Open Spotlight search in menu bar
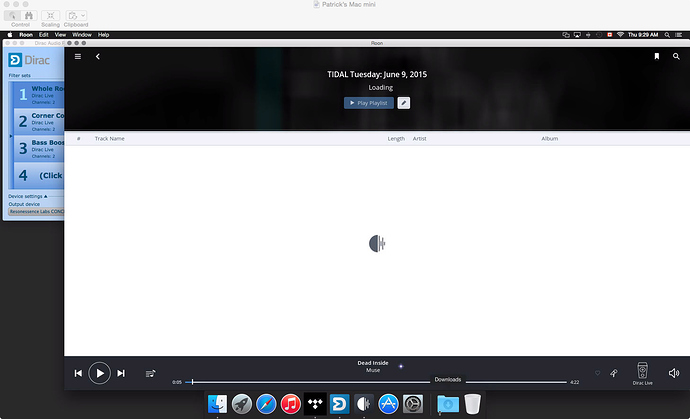This screenshot has height=419, width=690. click(667, 35)
